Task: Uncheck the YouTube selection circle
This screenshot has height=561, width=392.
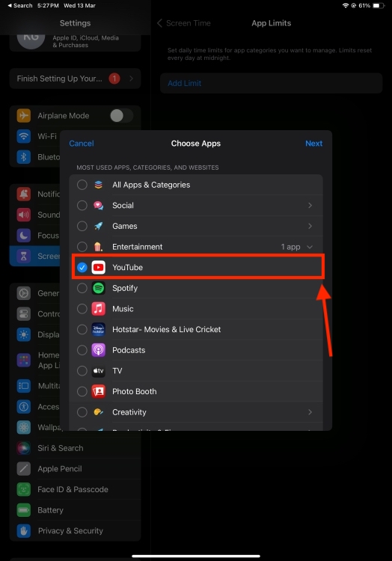Action: pyautogui.click(x=82, y=267)
